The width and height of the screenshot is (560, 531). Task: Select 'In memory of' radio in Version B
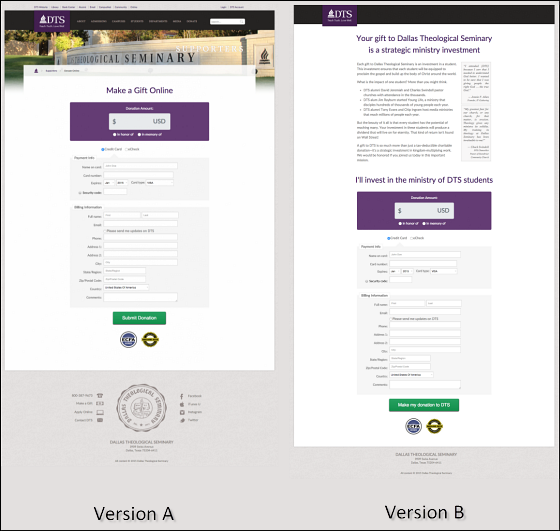pos(424,224)
